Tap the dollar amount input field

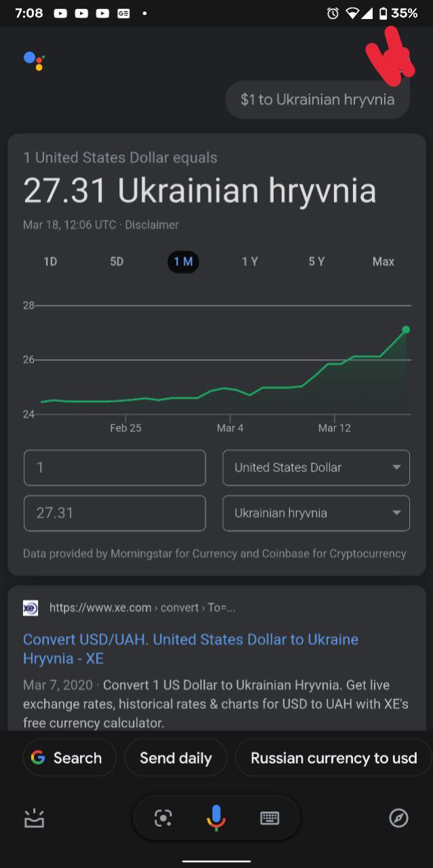click(x=115, y=468)
